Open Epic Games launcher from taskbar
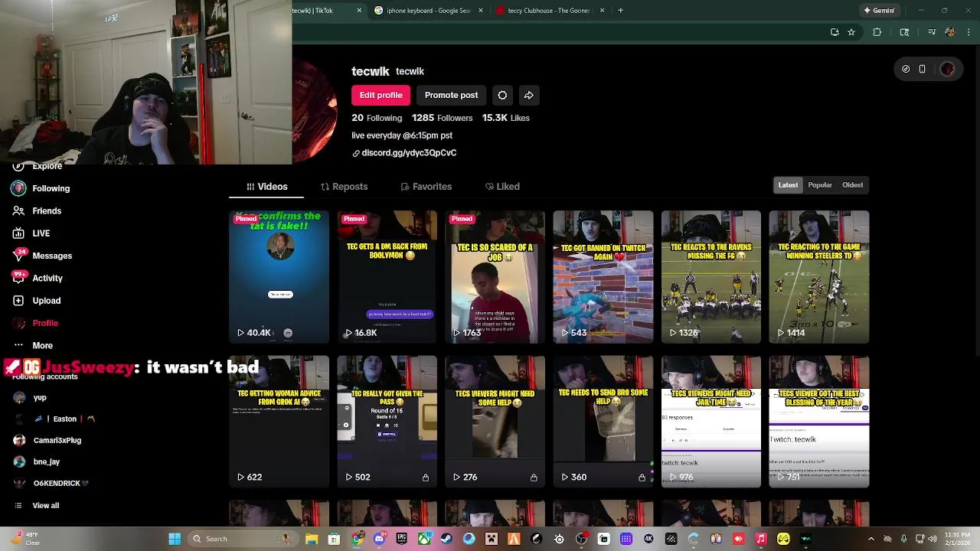 click(401, 539)
